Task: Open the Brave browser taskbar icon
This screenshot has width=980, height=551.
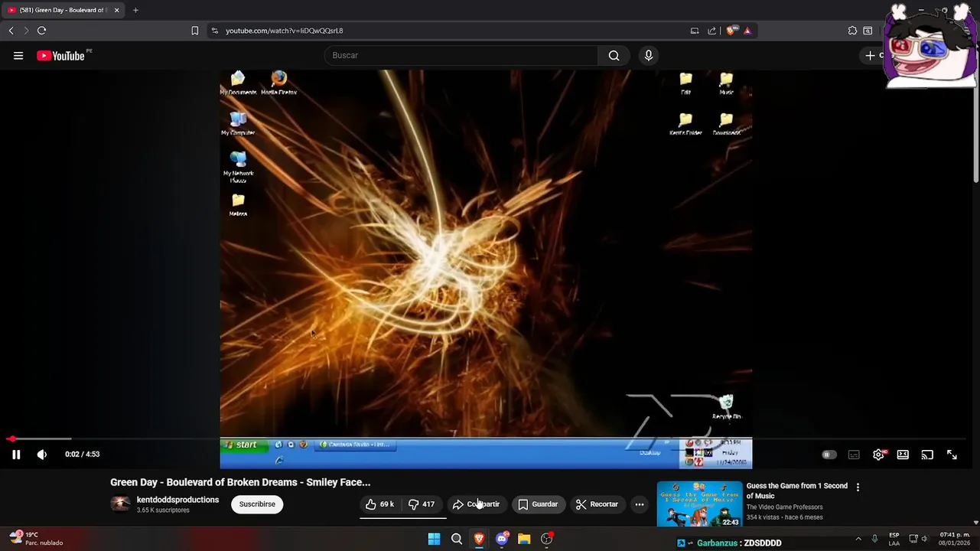Action: pos(479,539)
